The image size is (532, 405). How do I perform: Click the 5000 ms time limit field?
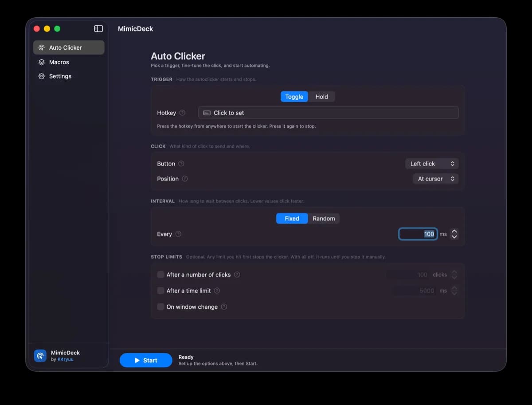click(x=415, y=291)
